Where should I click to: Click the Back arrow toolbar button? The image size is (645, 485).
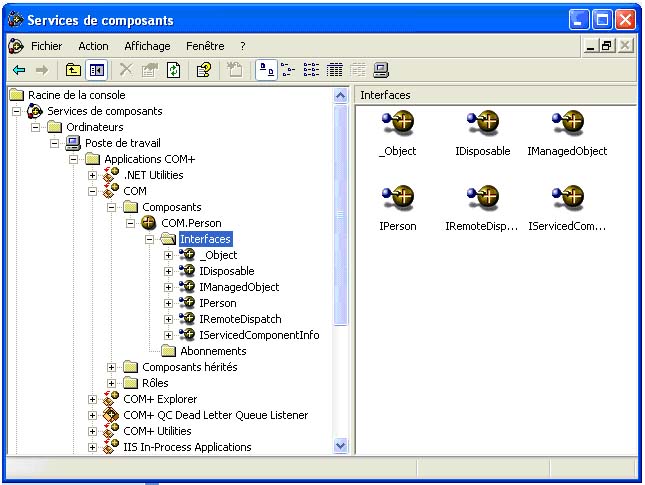19,70
